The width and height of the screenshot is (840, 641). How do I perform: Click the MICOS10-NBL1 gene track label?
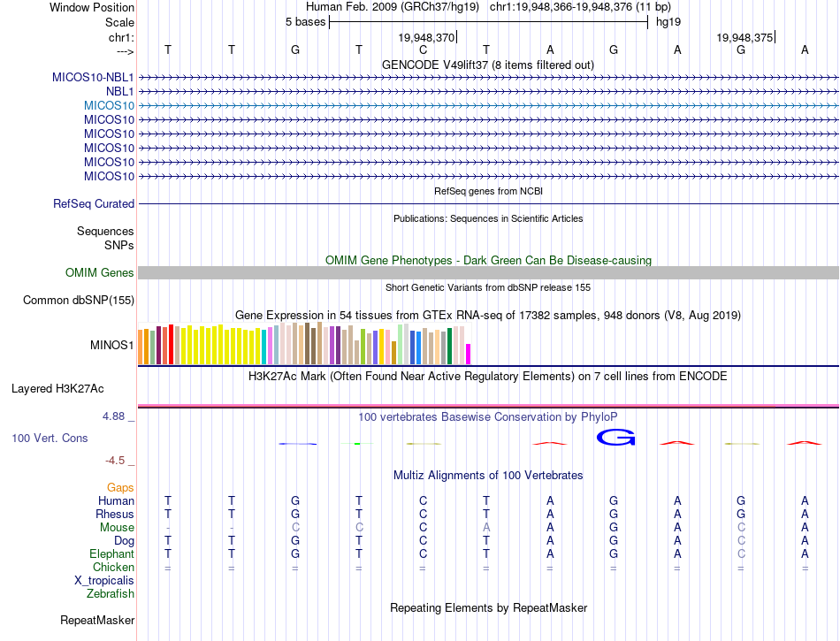tap(93, 77)
